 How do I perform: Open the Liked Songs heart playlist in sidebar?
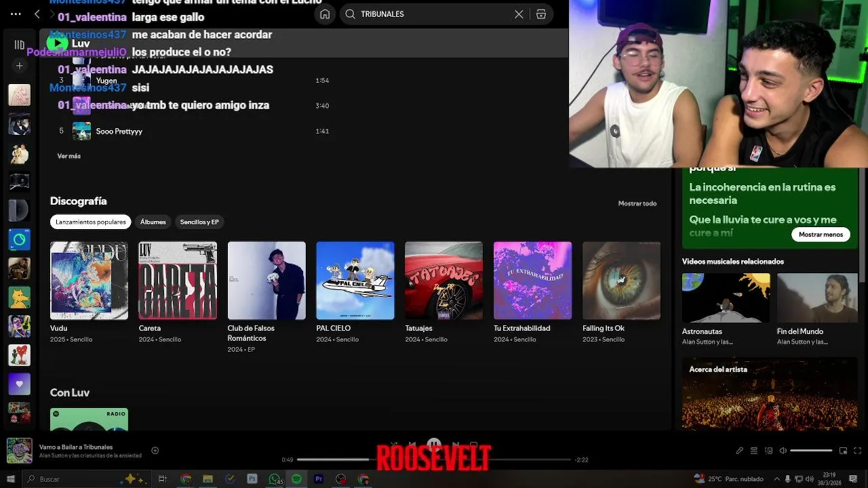(19, 384)
